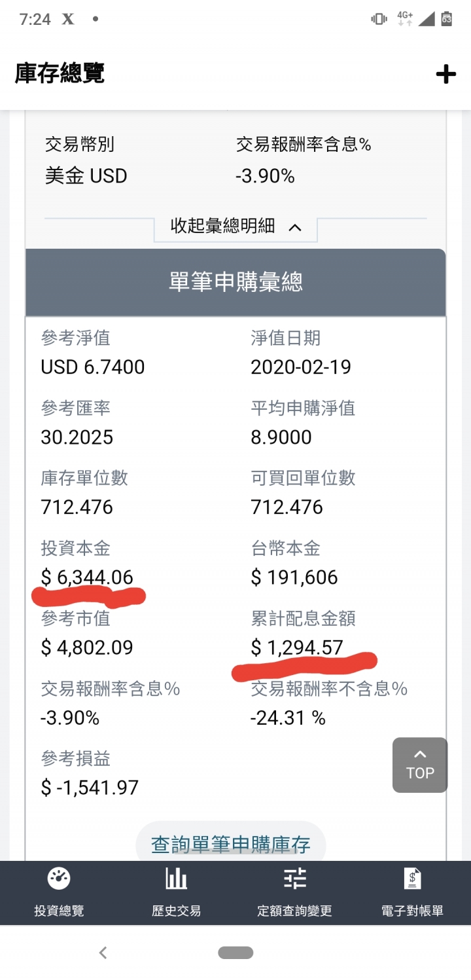Select the 投資總覽 tab label
Viewport: 471px width, 980px height.
(x=59, y=911)
